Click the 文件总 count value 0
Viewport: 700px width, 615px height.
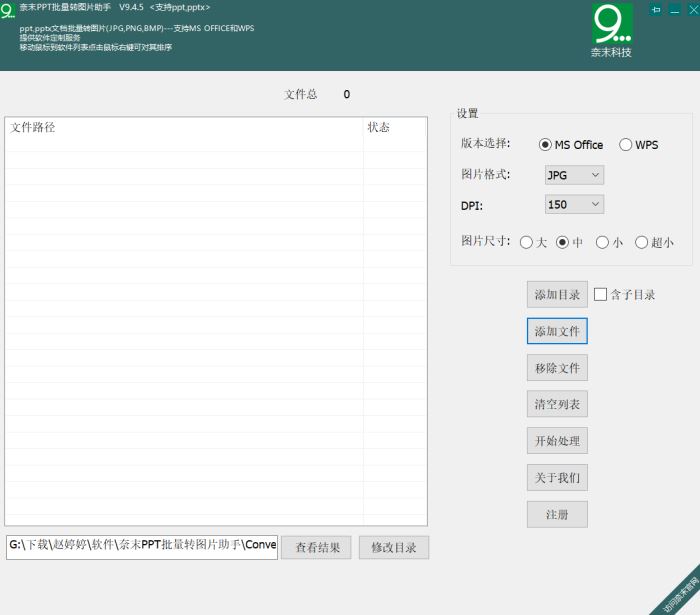tap(347, 95)
